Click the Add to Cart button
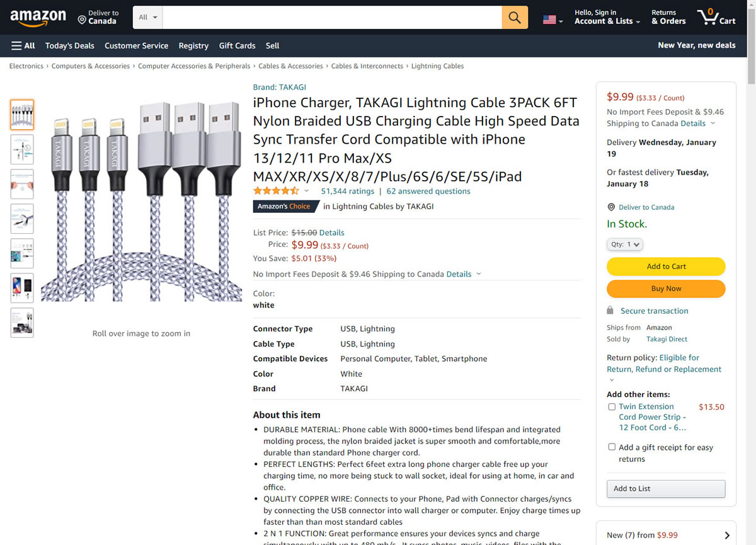This screenshot has width=756, height=545. (x=666, y=267)
